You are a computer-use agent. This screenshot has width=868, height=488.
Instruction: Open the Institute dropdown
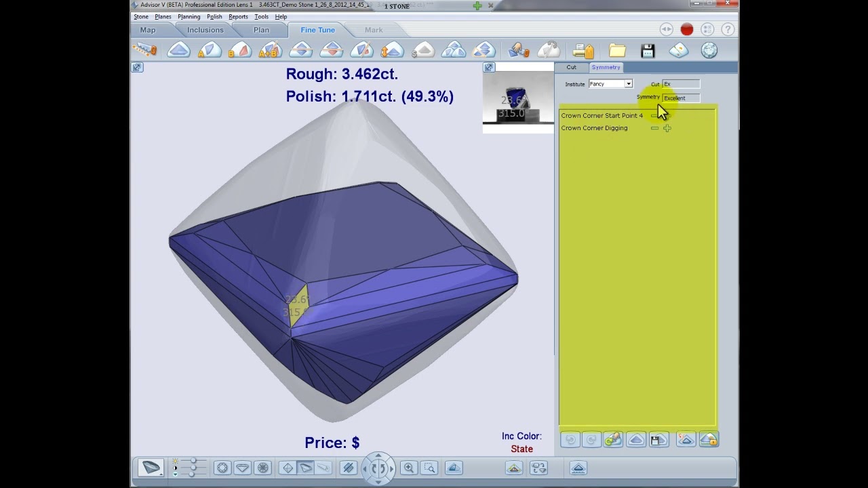[610, 84]
